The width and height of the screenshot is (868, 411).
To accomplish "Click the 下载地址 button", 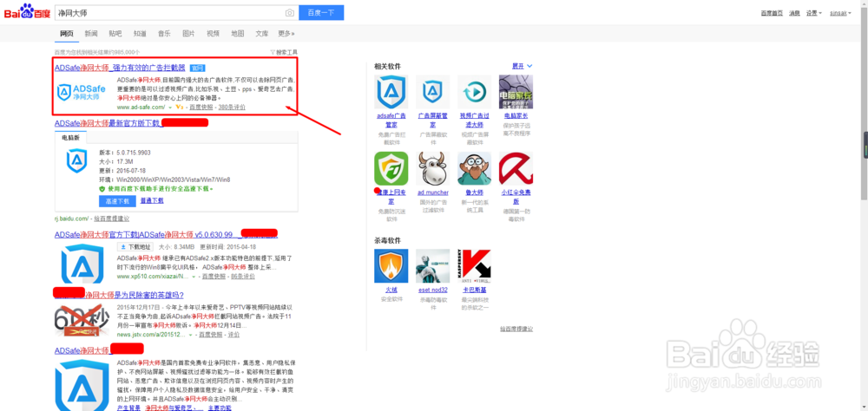I will [135, 247].
